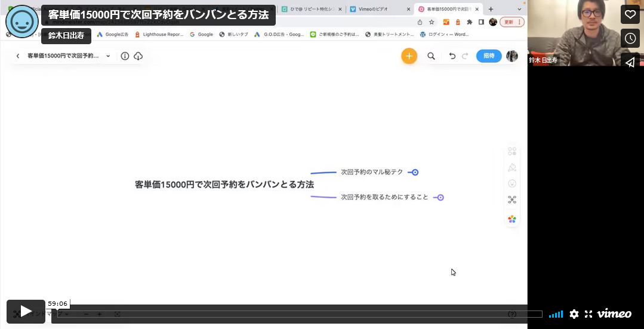
Task: Seek in the video progress bar
Action: 298,314
